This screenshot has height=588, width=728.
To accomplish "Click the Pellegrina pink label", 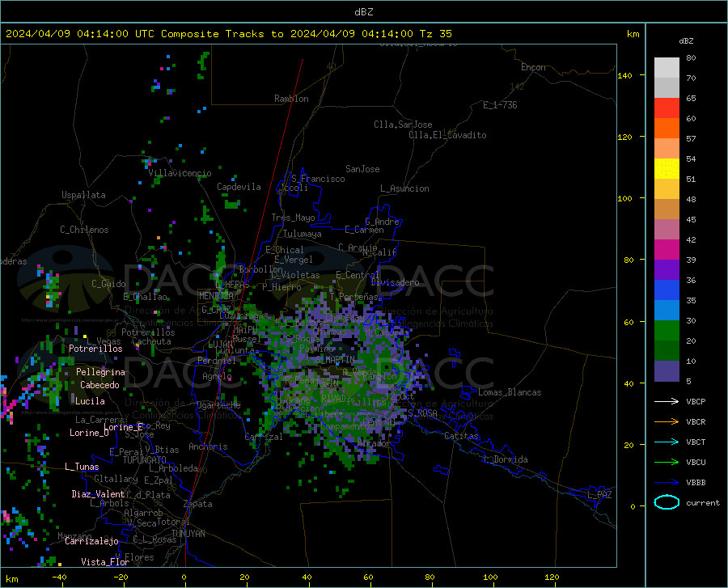I will click(100, 372).
